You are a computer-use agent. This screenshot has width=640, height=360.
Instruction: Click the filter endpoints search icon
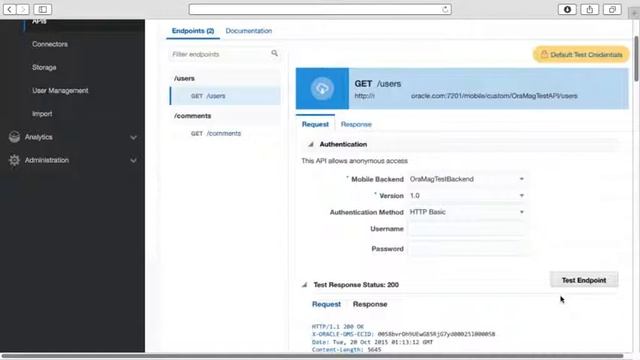tap(274, 53)
